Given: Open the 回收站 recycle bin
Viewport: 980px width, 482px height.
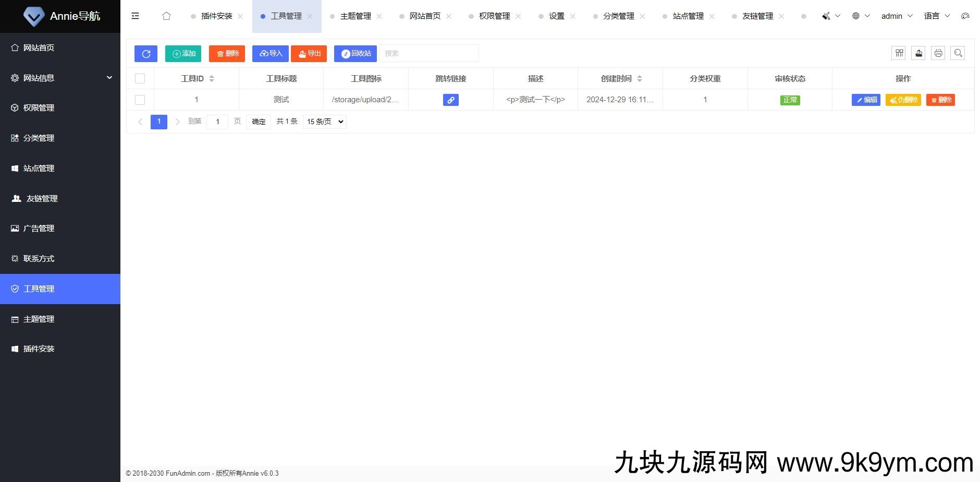Looking at the screenshot, I should 356,53.
